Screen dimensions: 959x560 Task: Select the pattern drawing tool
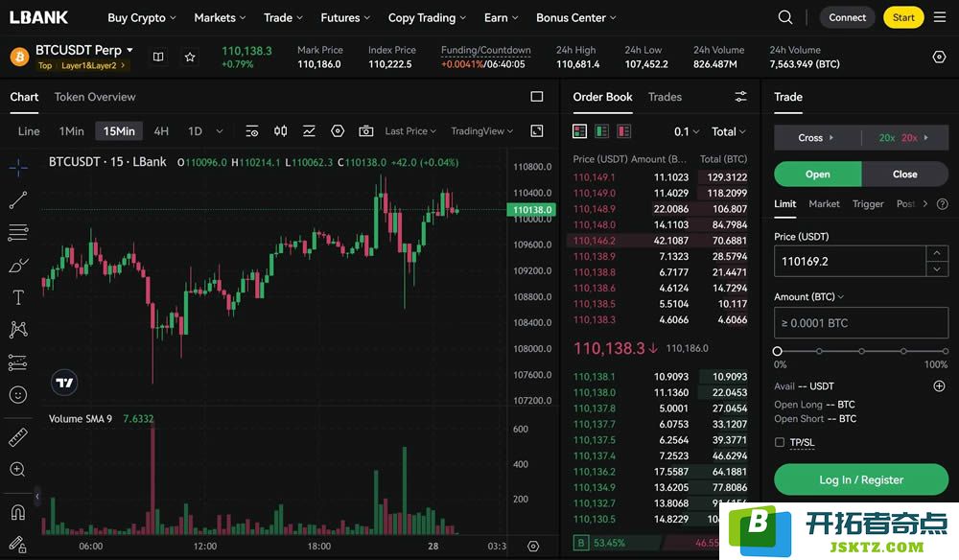point(18,330)
